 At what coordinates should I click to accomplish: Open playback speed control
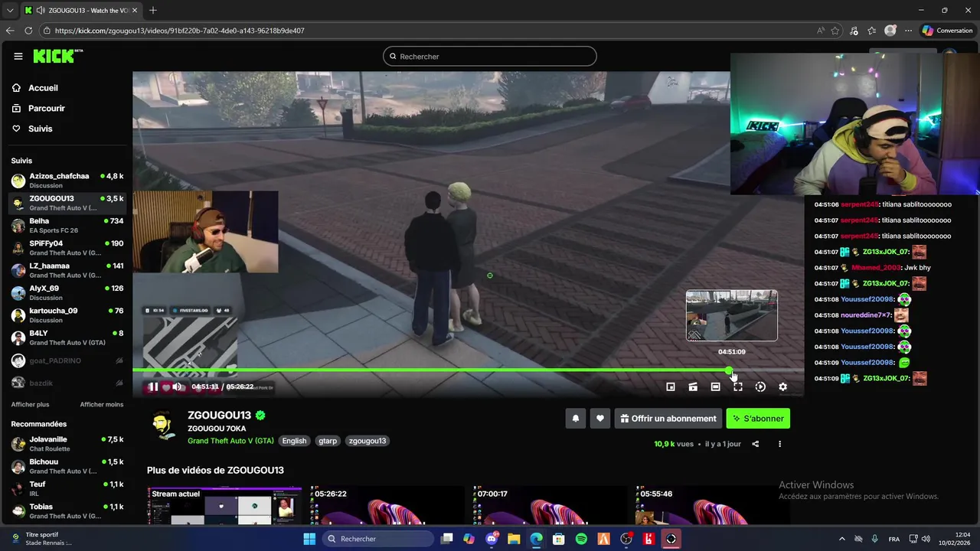coord(760,387)
